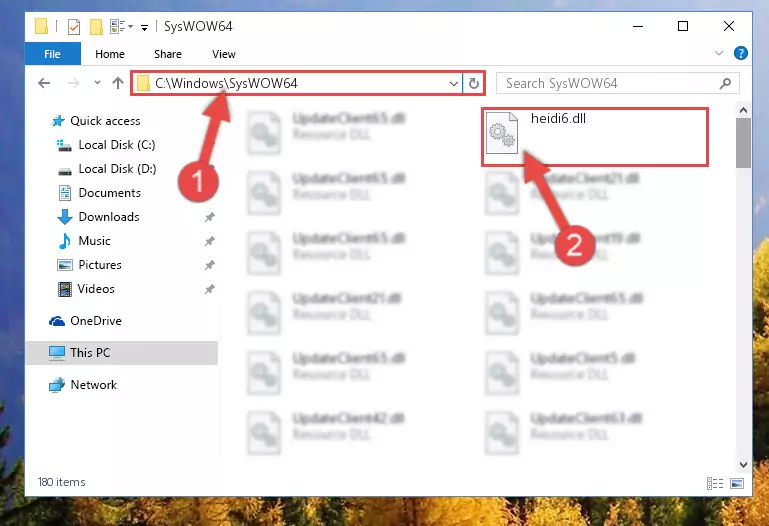Switch to Large icons view icon
Image resolution: width=769 pixels, height=526 pixels.
737,483
